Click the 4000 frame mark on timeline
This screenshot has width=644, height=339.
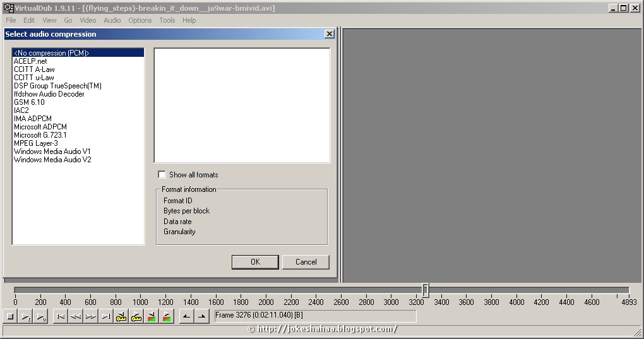(516, 302)
